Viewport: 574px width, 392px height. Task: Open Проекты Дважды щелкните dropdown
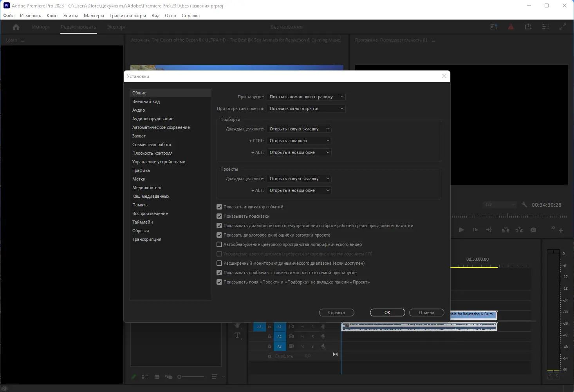299,179
